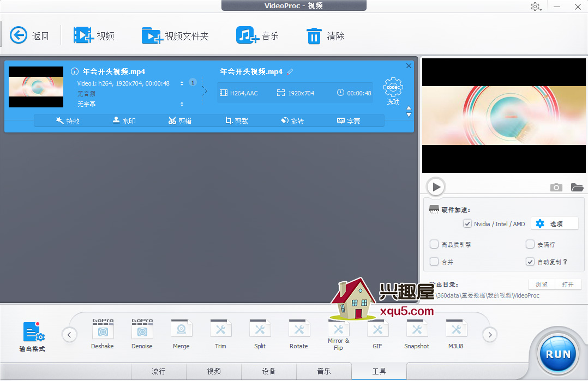Rename output file with pencil icon
The width and height of the screenshot is (588, 381).
(290, 71)
